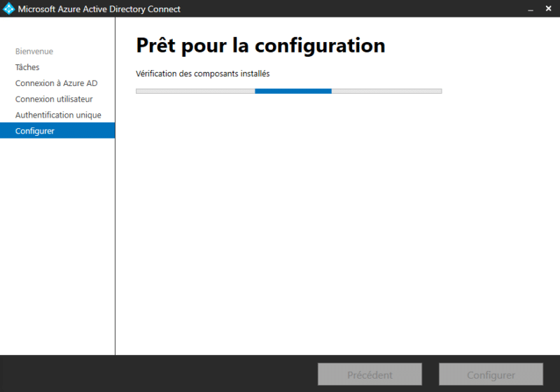Minimize the Azure AD Connect window
This screenshot has height=392, width=560.
531,9
